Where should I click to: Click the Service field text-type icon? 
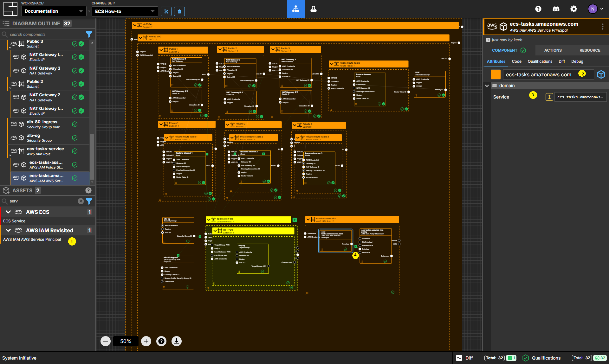point(549,97)
